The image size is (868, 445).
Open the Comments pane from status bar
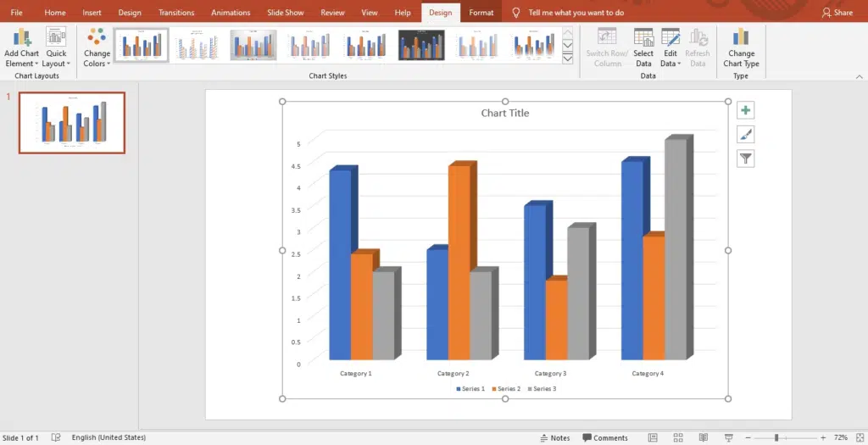coord(604,438)
